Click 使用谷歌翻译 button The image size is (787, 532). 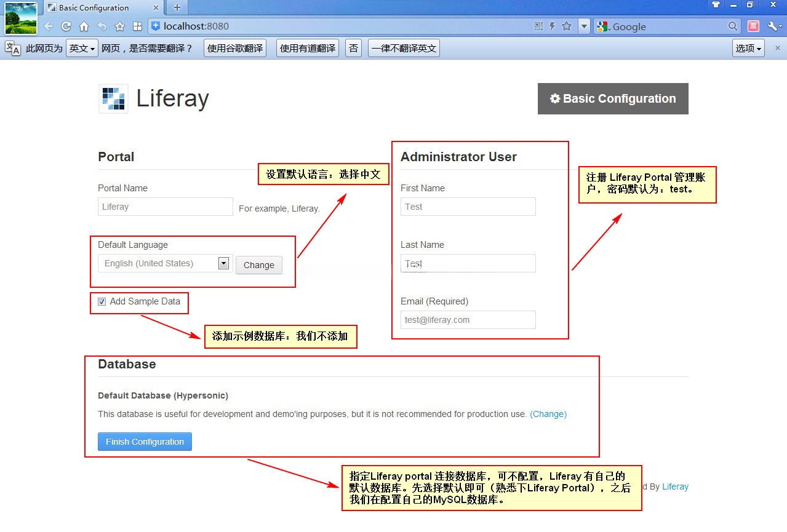tap(235, 49)
